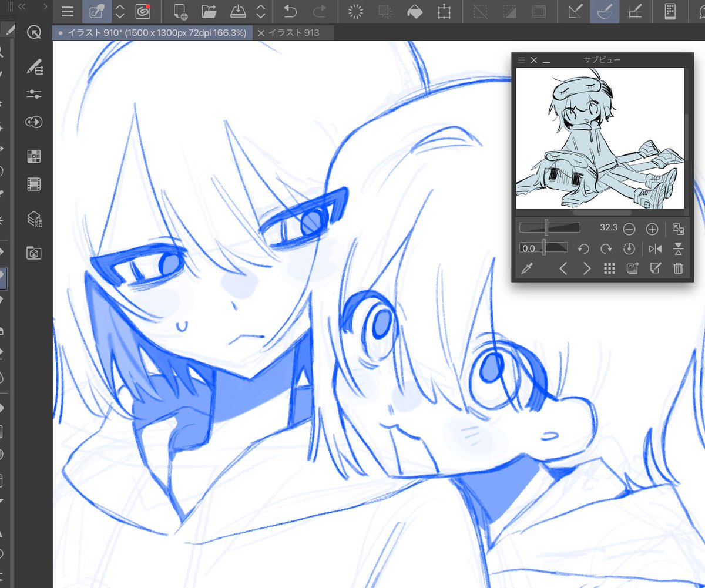705x588 pixels.
Task: Open the Color Set grid palette icon
Action: 35,156
